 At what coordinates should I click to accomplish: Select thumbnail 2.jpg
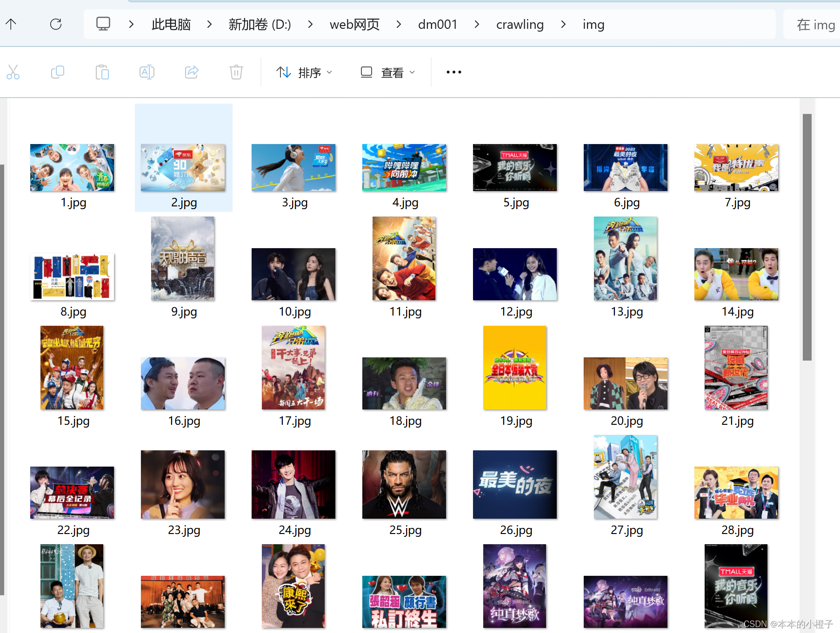[183, 167]
